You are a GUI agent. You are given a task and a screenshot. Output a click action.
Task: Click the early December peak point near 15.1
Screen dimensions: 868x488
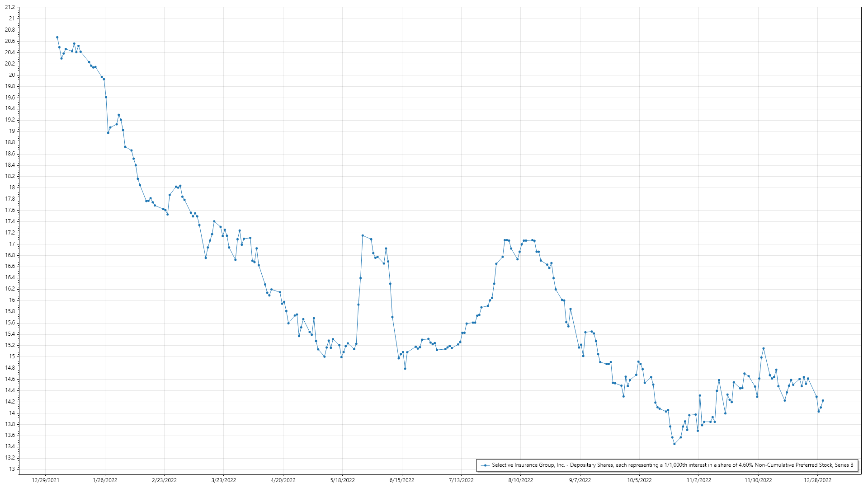point(764,348)
